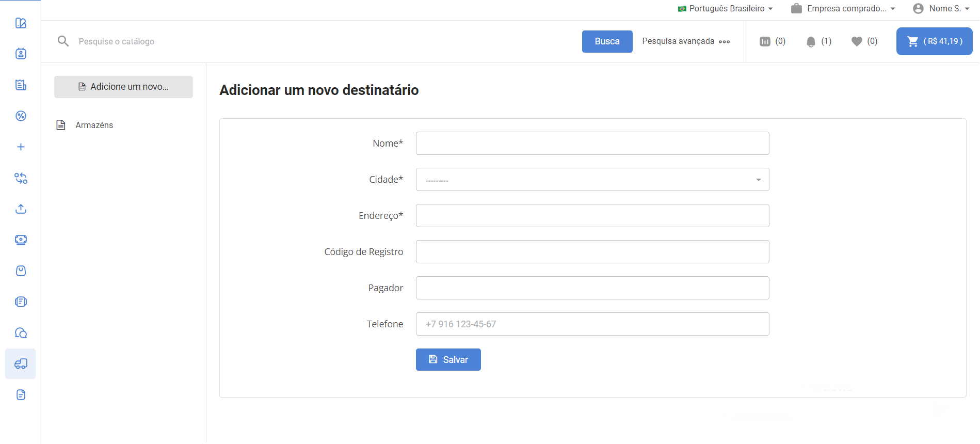The height and width of the screenshot is (444, 980).
Task: Open the Português Brasileiro language dropdown
Action: 726,9
